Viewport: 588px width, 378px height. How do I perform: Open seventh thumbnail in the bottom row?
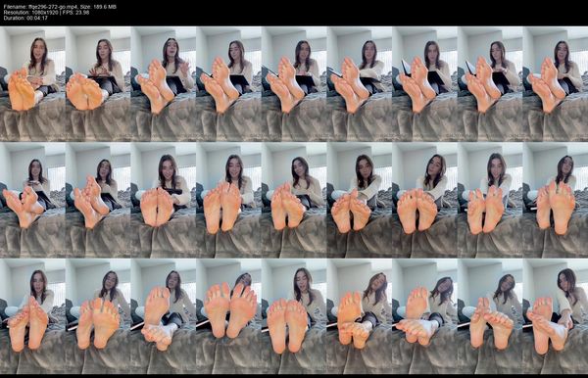(424, 316)
